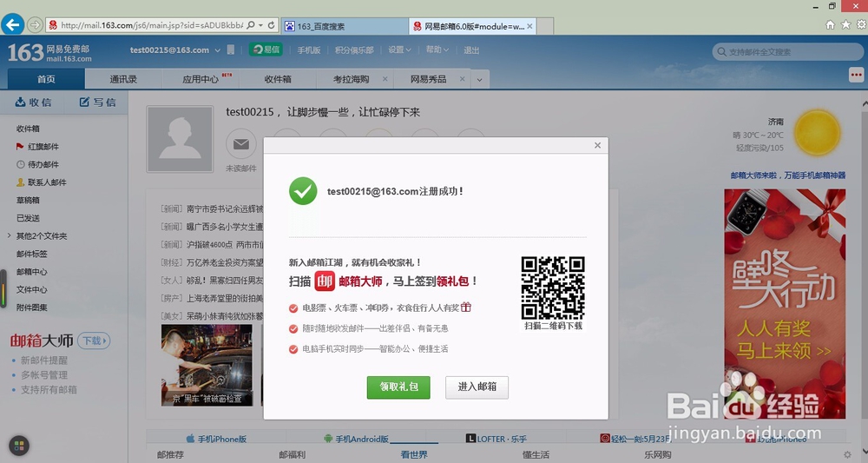Image resolution: width=868 pixels, height=463 pixels.
Task: Click the mobile phone icon beside account name
Action: (x=231, y=50)
